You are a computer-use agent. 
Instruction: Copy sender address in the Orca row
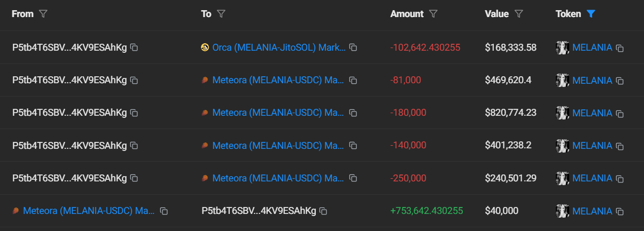[x=135, y=48]
